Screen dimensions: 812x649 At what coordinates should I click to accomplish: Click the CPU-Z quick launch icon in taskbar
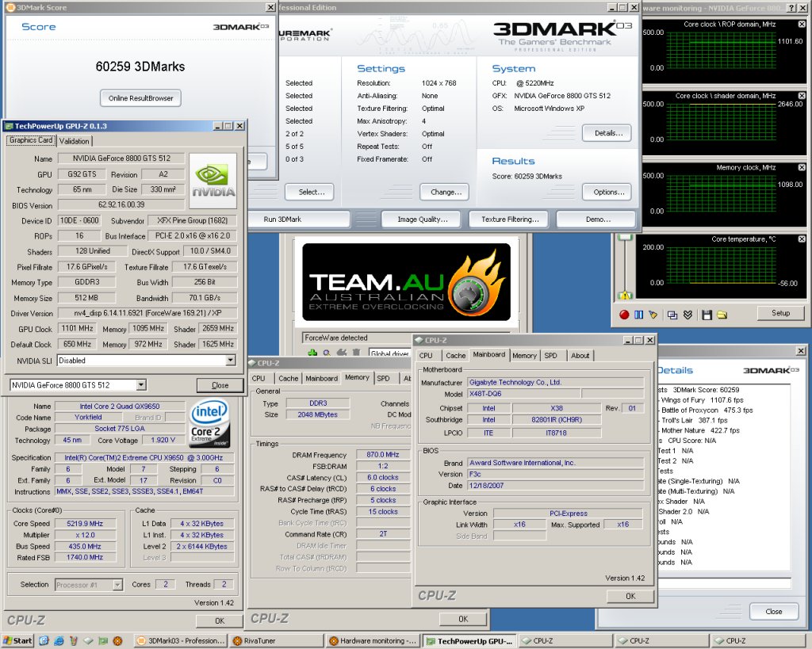tap(88, 641)
